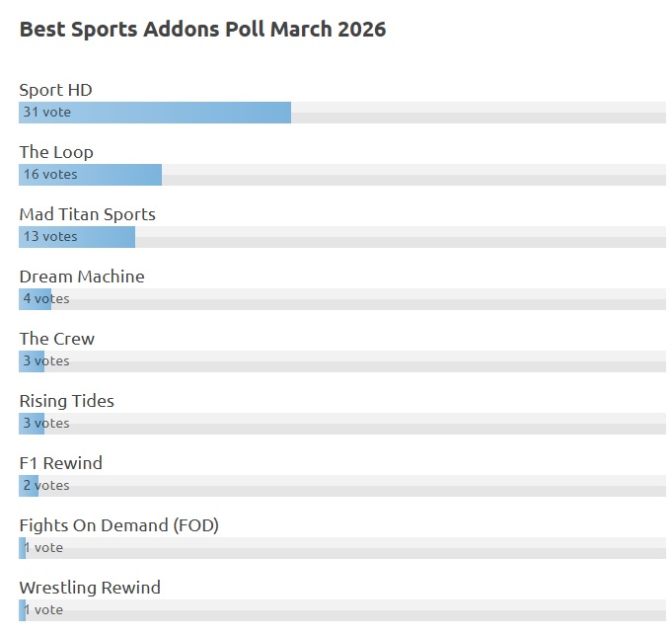Select the F1 Rewind option label
The image size is (672, 635).
coord(61,463)
